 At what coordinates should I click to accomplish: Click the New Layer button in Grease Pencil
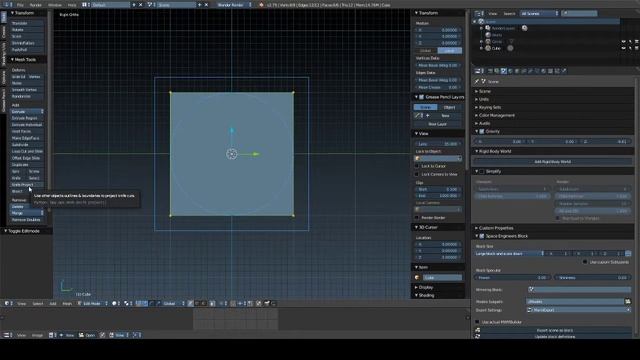click(437, 124)
